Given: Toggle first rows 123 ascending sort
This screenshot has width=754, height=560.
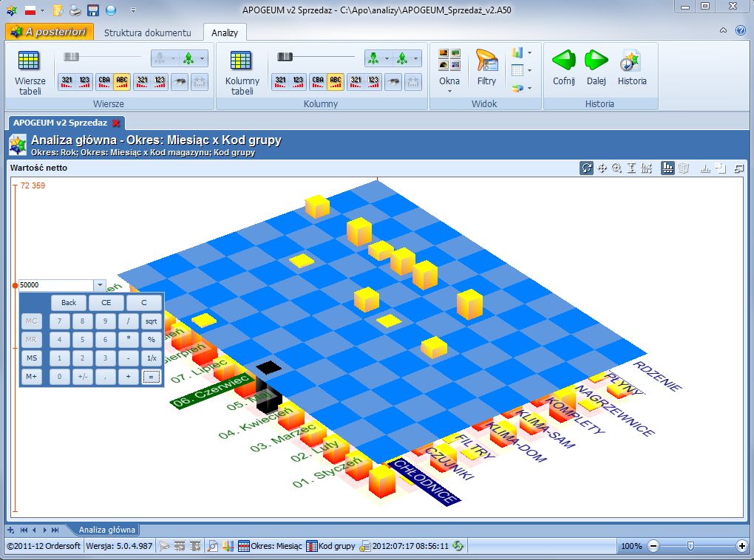Looking at the screenshot, I should click(84, 82).
